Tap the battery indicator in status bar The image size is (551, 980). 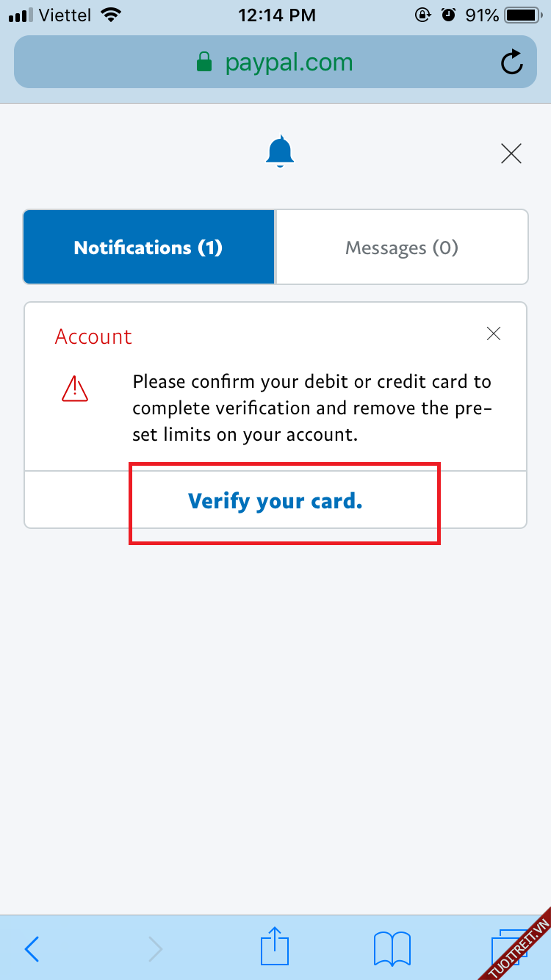[522, 15]
